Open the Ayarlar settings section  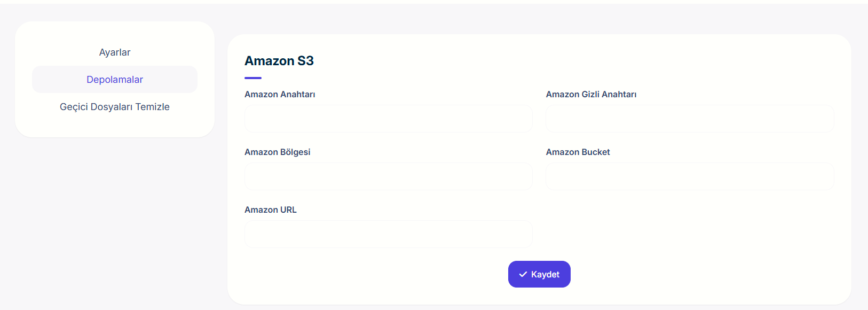115,52
